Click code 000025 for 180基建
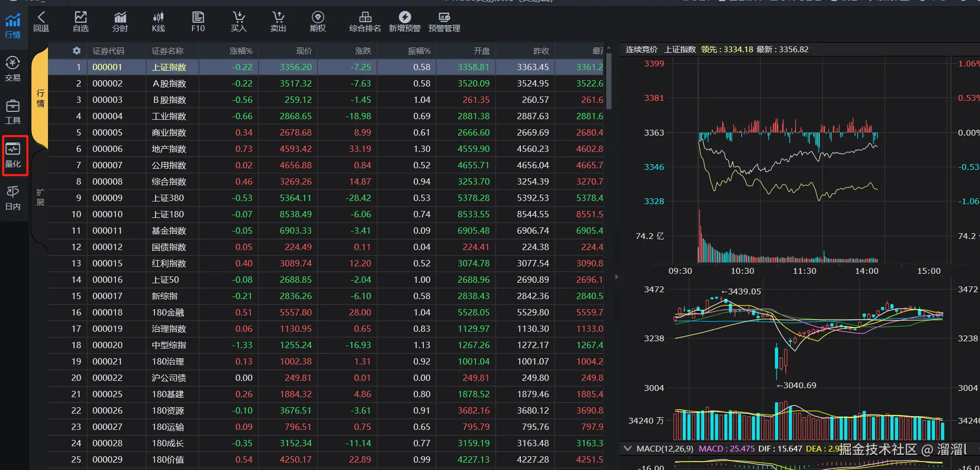 point(108,394)
